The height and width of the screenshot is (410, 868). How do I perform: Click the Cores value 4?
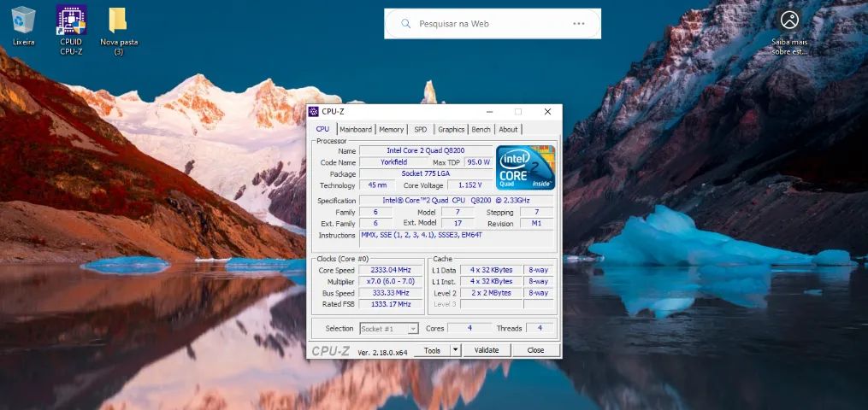[x=469, y=328]
